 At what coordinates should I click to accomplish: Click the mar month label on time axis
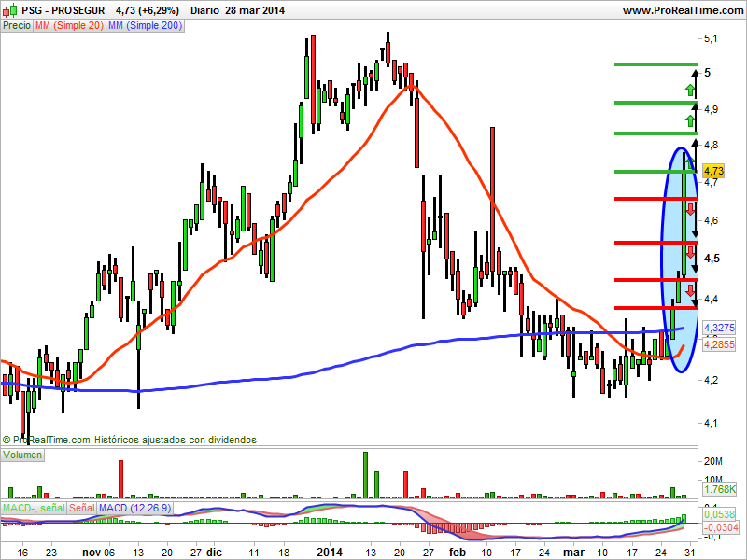(573, 553)
